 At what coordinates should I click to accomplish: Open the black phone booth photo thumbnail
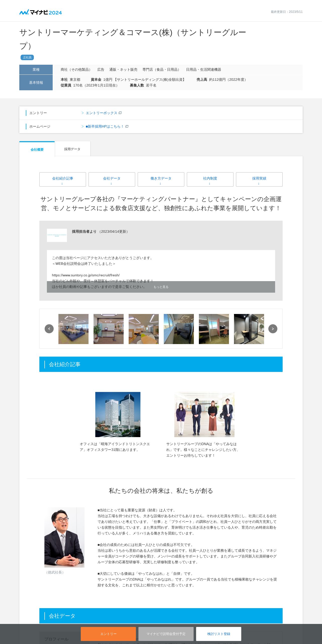pyautogui.click(x=249, y=329)
